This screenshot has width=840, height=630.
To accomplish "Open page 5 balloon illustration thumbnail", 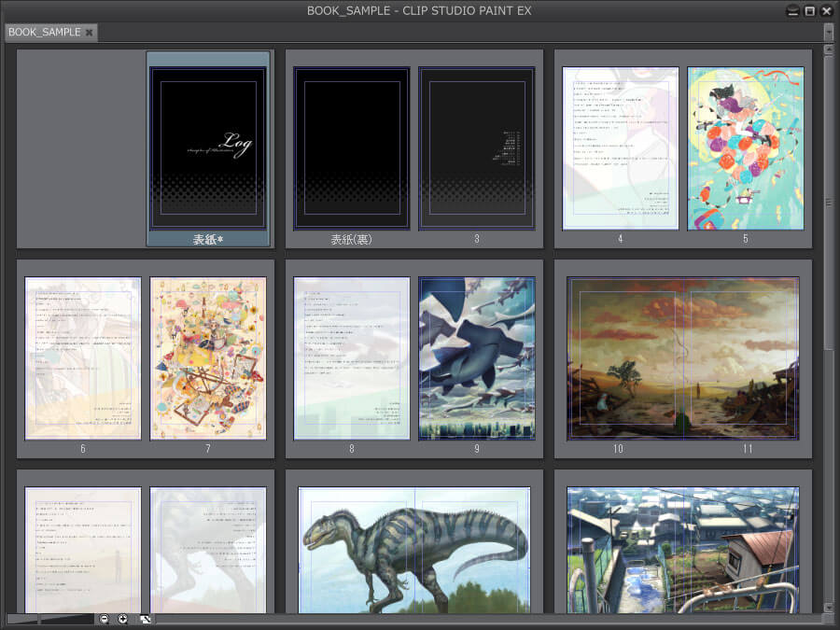I will (x=745, y=147).
